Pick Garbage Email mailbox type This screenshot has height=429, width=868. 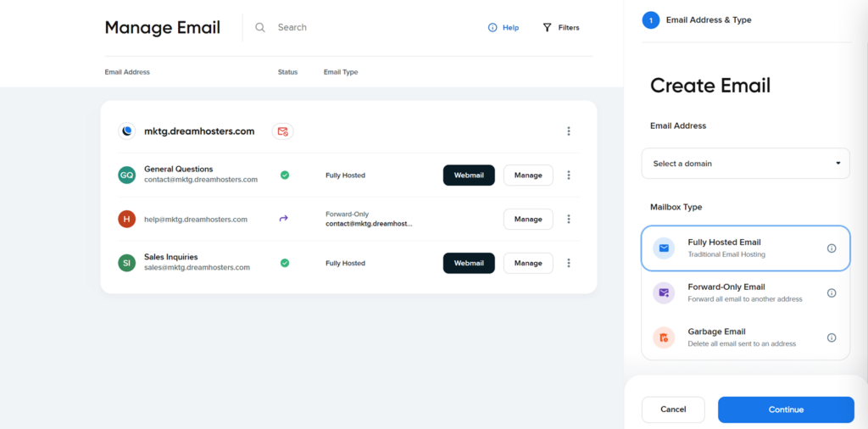(x=746, y=337)
